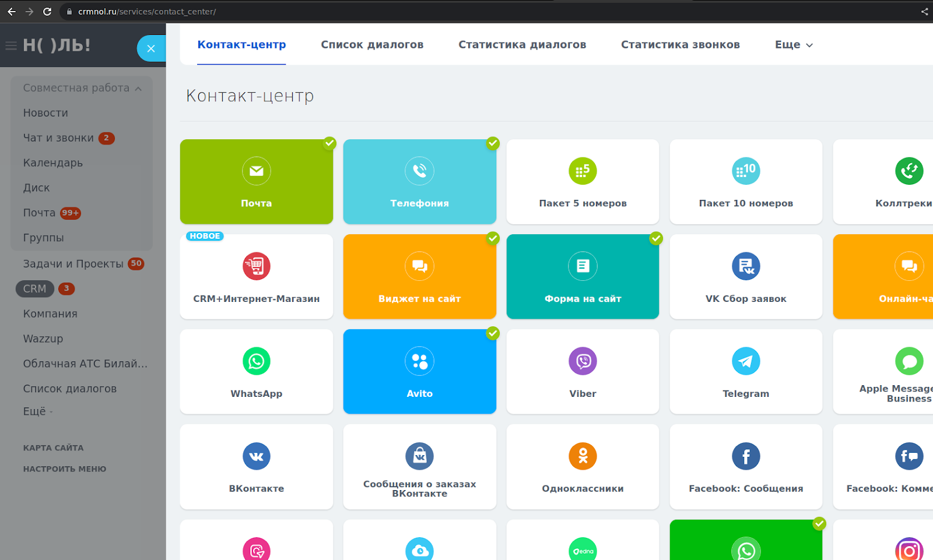
Task: Select the Пакет 10 номеров icon
Action: click(x=746, y=171)
